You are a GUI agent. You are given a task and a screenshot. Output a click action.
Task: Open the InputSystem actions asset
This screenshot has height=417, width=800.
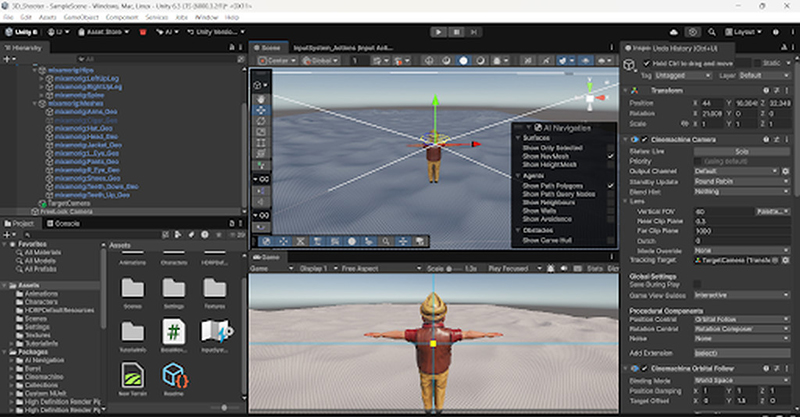pyautogui.click(x=215, y=335)
